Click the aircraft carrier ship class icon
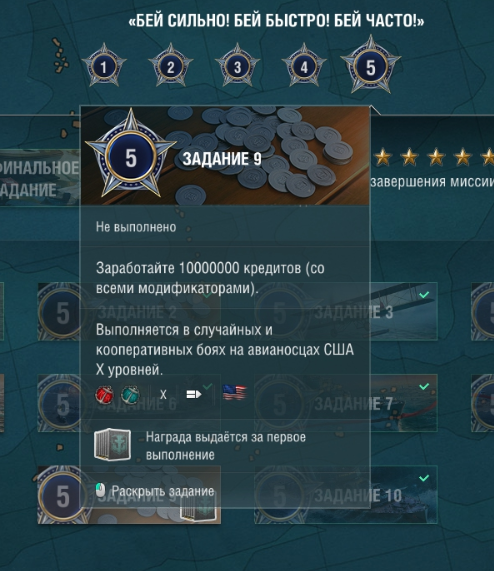The image size is (494, 571). 194,394
